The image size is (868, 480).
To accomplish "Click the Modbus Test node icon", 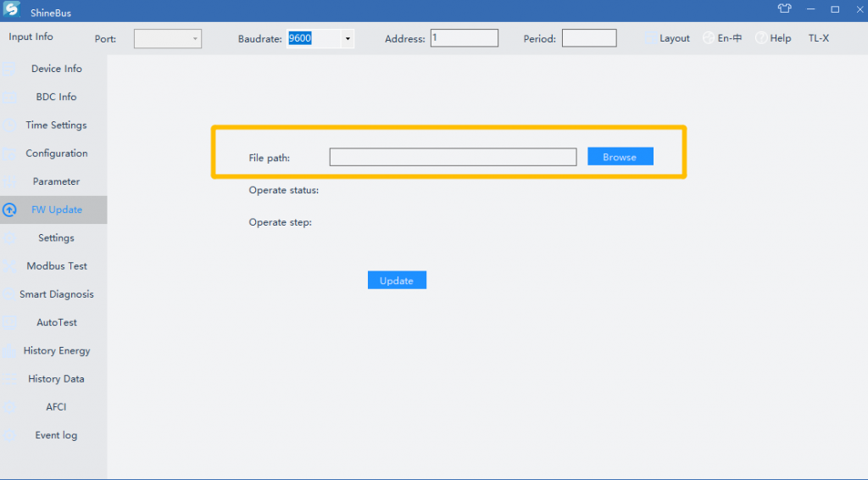I will [8, 266].
